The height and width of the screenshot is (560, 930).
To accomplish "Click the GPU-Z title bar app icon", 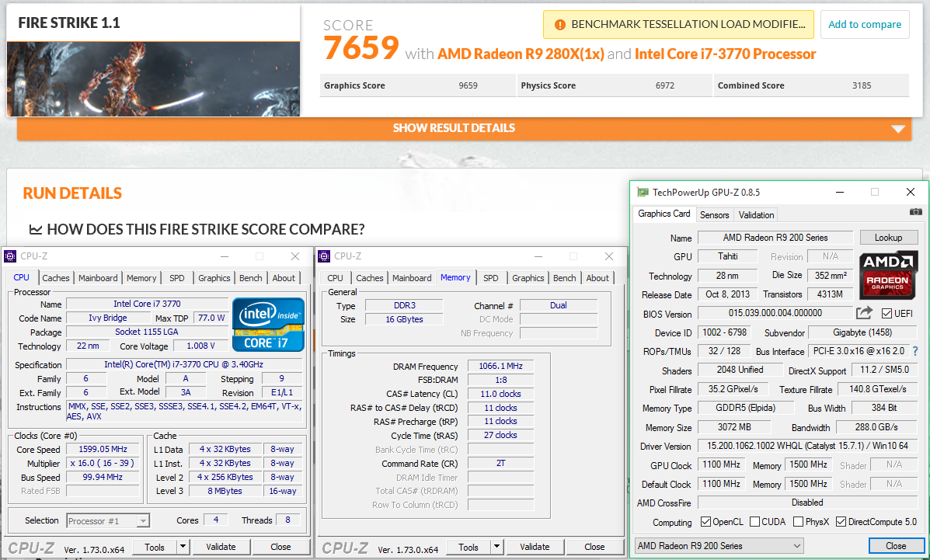I will (x=643, y=192).
